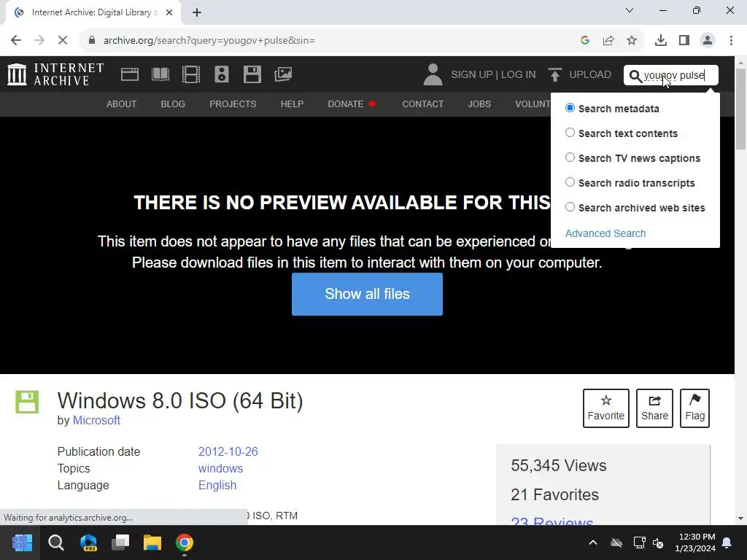Click Show all files button
This screenshot has width=747, height=560.
coord(368,294)
